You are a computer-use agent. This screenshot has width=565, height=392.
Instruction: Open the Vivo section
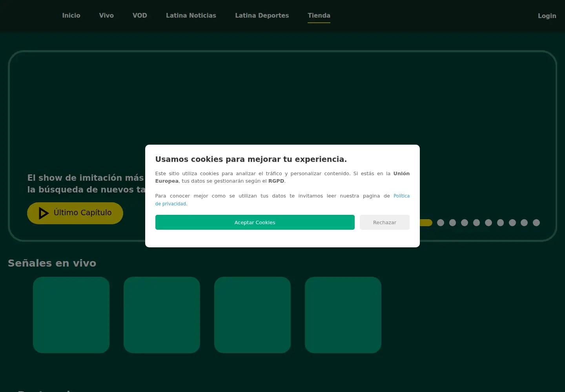(x=106, y=16)
